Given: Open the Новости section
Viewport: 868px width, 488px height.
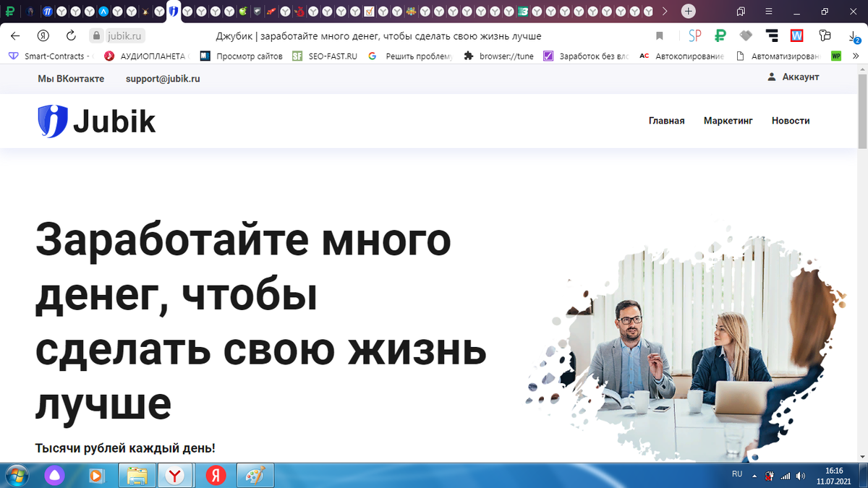Looking at the screenshot, I should click(790, 121).
